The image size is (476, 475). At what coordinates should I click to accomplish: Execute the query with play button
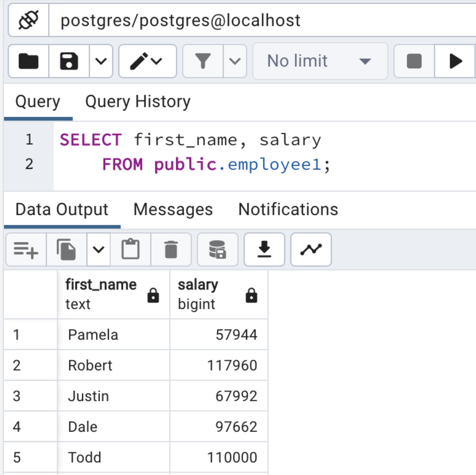click(x=455, y=61)
